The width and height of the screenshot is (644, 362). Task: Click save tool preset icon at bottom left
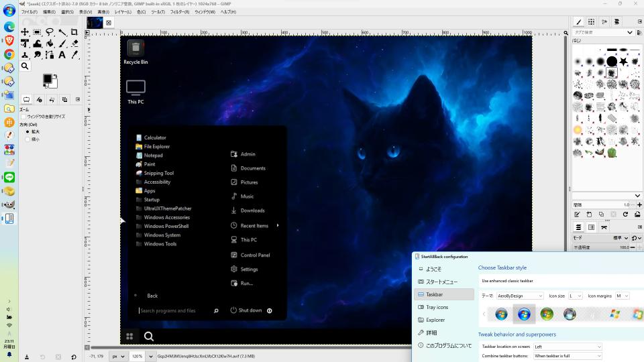coord(27,357)
